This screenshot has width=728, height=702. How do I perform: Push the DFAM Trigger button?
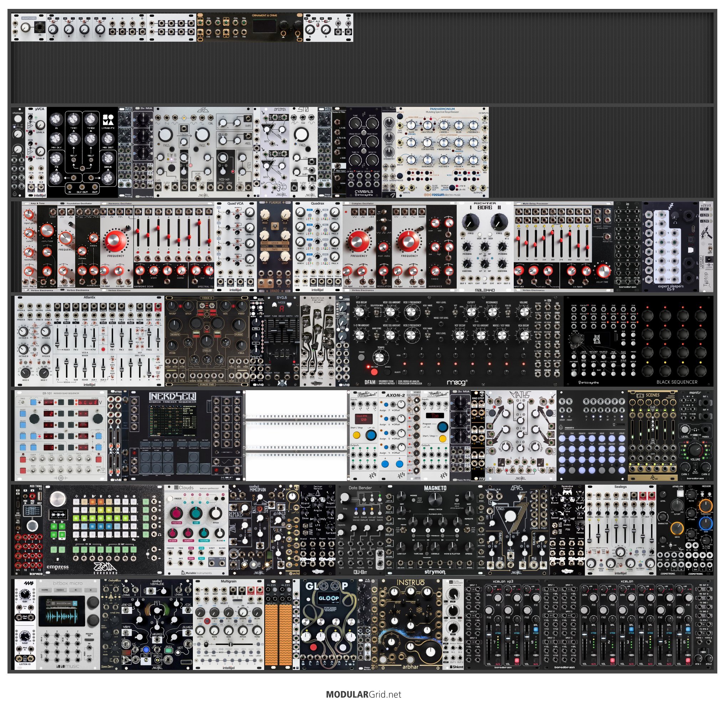[x=361, y=358]
